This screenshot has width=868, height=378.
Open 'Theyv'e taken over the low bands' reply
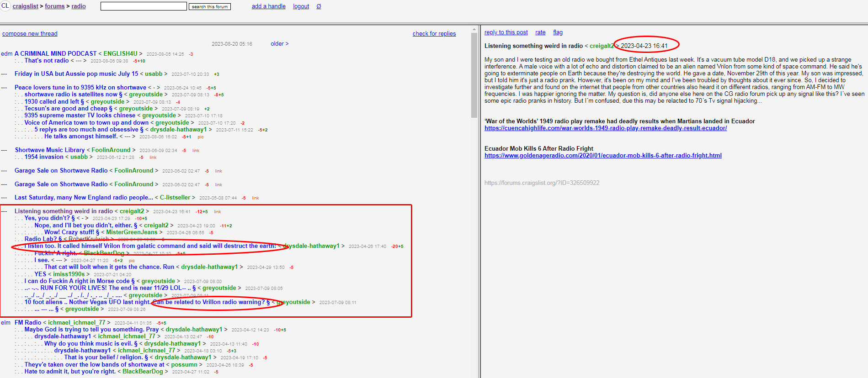tap(94, 365)
